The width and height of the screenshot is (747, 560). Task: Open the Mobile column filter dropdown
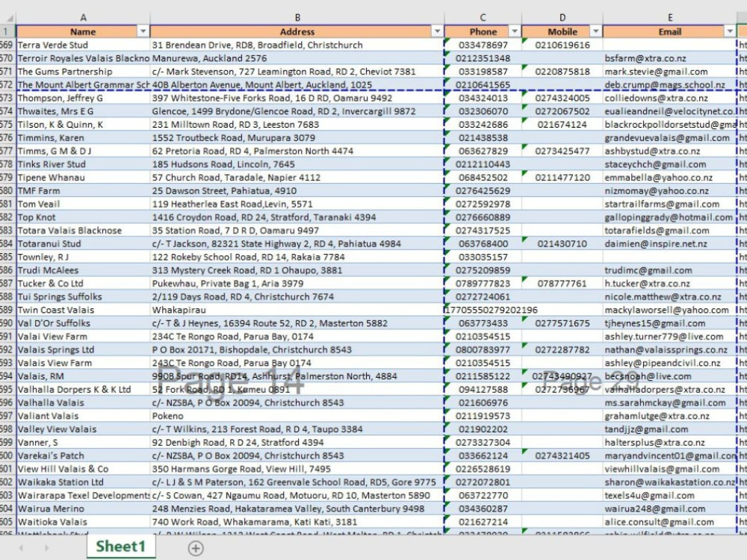(x=595, y=31)
